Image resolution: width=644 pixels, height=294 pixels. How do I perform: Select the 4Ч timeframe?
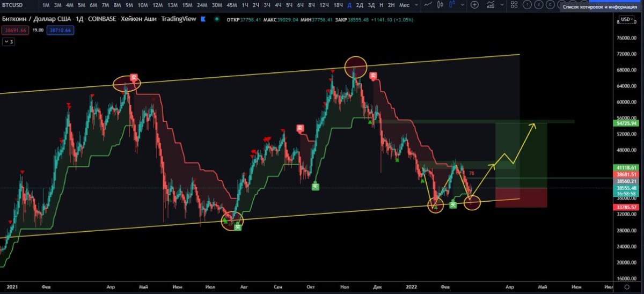278,5
